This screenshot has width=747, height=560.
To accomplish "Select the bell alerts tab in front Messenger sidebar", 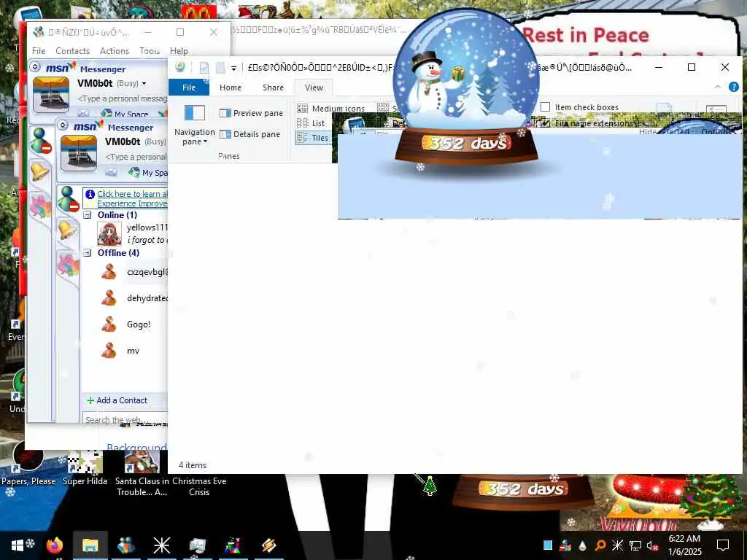I will tap(68, 230).
